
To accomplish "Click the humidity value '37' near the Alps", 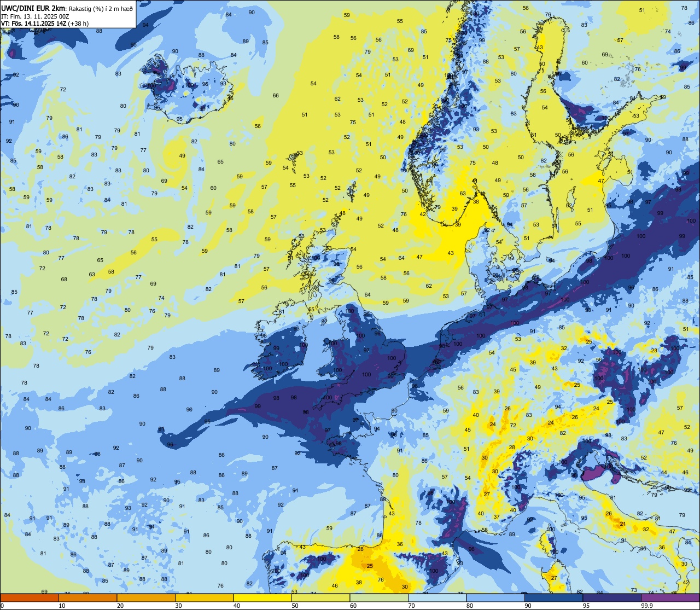I will coord(497,516).
